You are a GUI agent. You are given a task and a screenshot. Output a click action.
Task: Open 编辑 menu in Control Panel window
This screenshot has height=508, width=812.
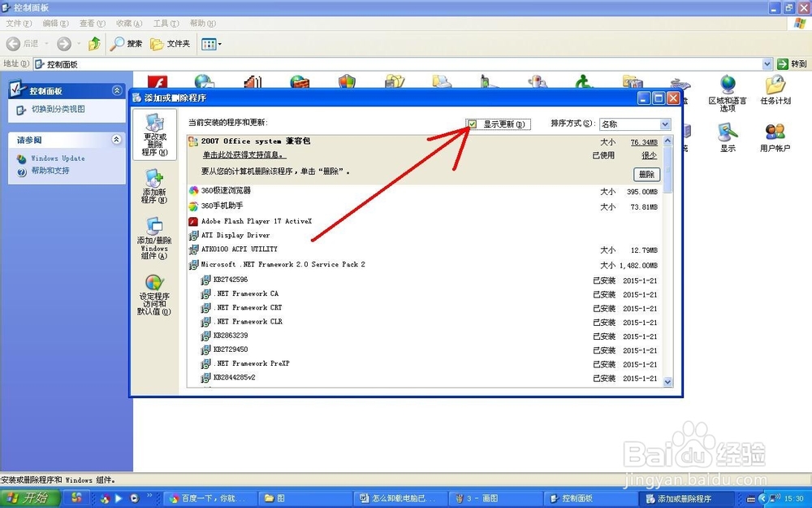pyautogui.click(x=55, y=24)
